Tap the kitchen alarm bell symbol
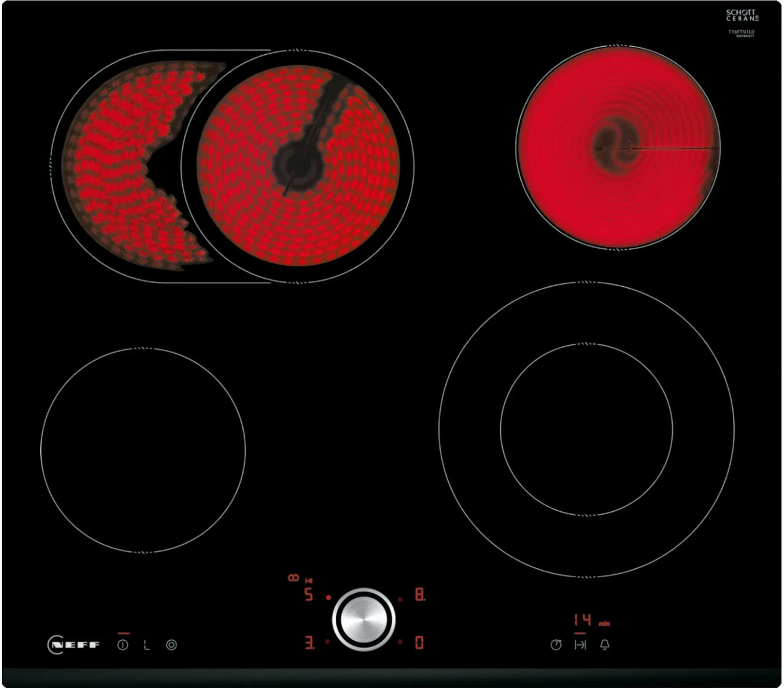The image size is (784, 689). 605,645
